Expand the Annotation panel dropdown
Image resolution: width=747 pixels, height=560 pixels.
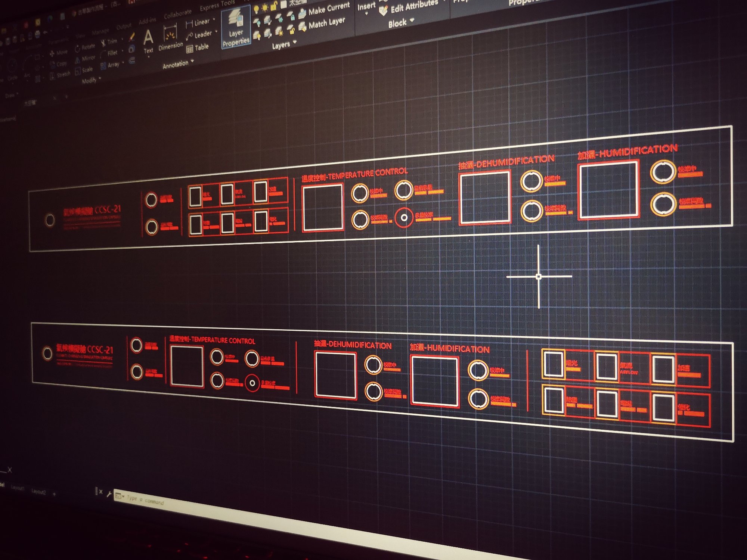click(x=192, y=61)
